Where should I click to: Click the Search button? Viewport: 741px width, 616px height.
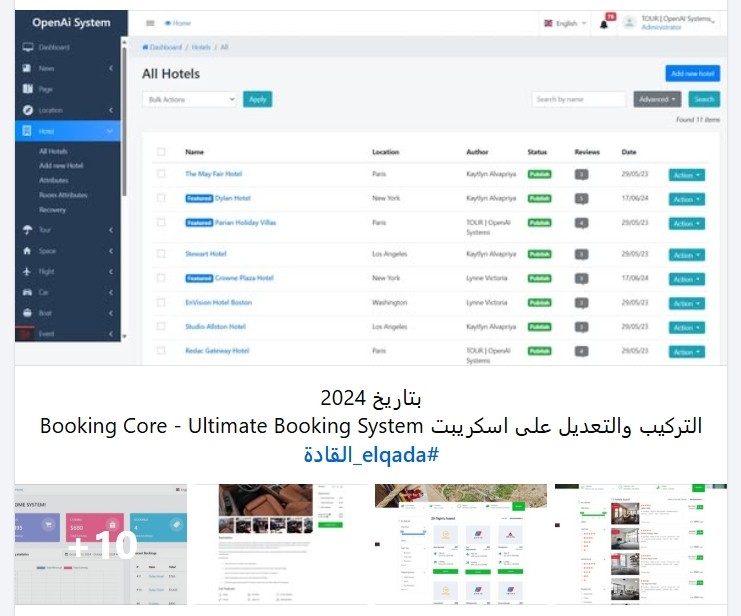pyautogui.click(x=704, y=99)
